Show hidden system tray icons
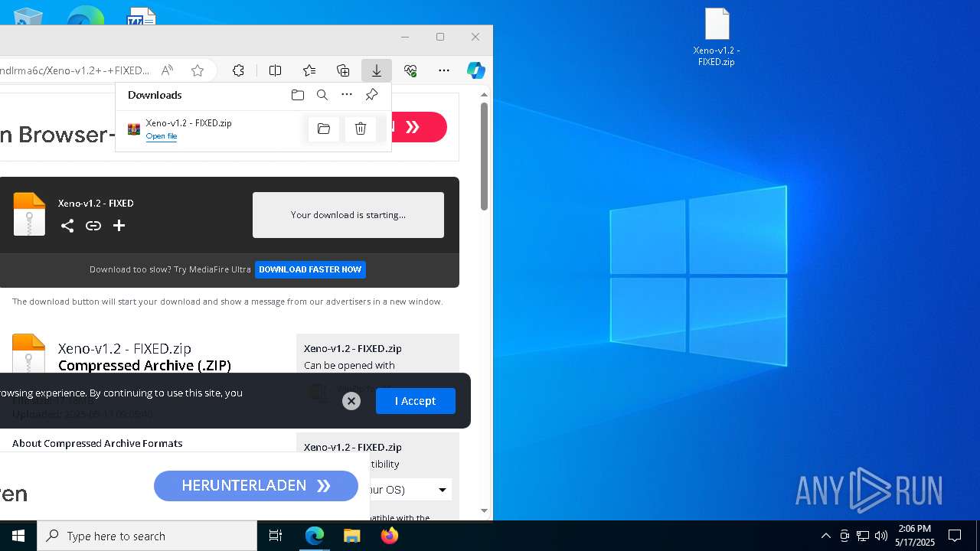Viewport: 980px width, 551px height. [x=825, y=536]
